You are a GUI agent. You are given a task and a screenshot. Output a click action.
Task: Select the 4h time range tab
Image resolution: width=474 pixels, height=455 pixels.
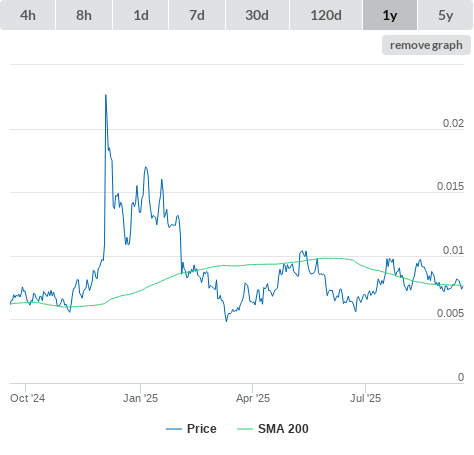tap(28, 15)
